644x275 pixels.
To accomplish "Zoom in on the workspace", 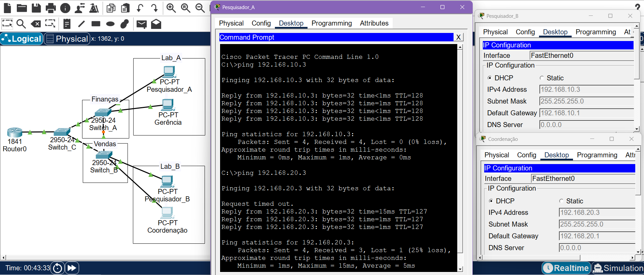I will pyautogui.click(x=171, y=8).
